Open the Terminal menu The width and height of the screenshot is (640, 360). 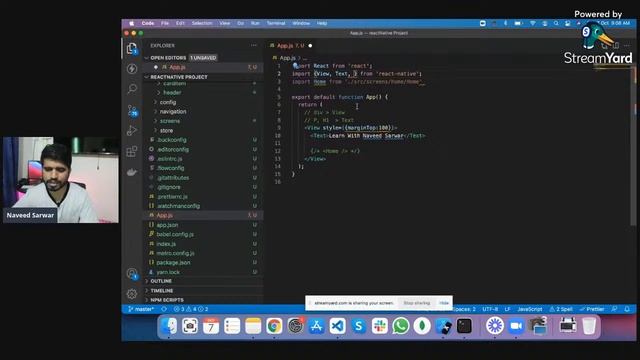click(x=276, y=23)
